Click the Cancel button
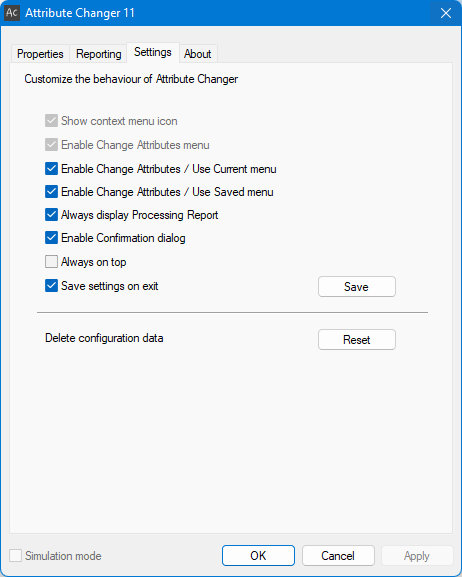This screenshot has height=577, width=462. [338, 555]
